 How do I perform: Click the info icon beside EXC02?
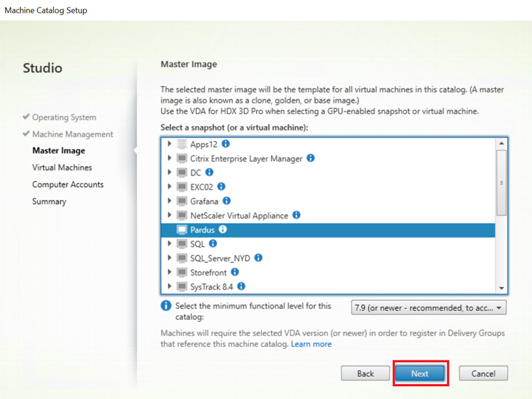pos(221,187)
